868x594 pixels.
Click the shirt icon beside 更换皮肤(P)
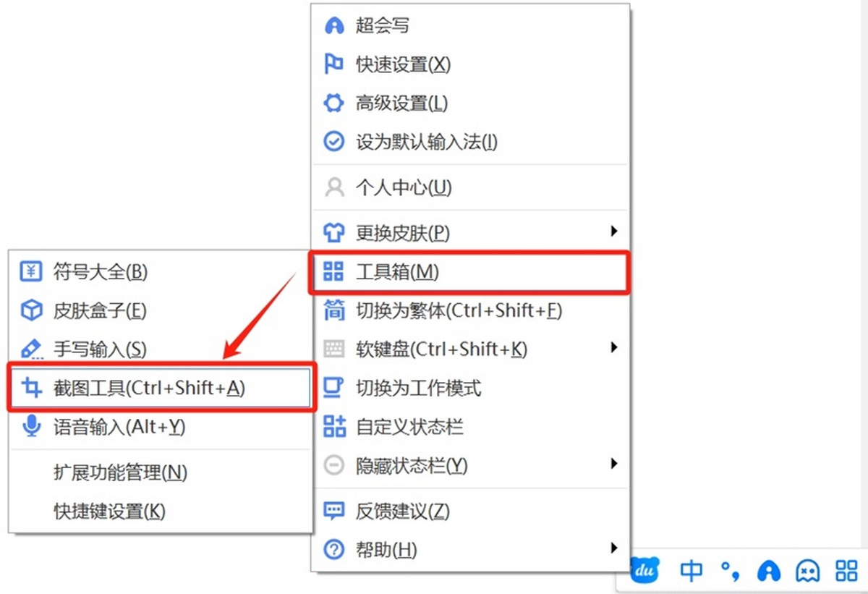click(x=333, y=233)
